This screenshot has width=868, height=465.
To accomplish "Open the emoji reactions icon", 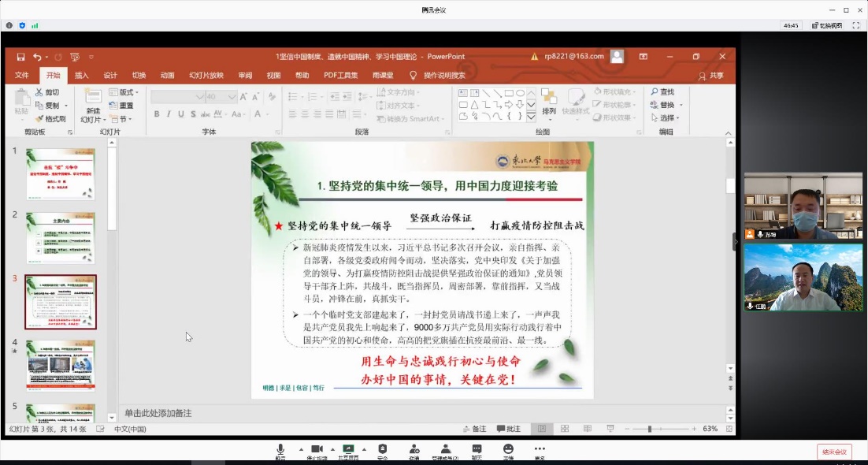I will [508, 450].
